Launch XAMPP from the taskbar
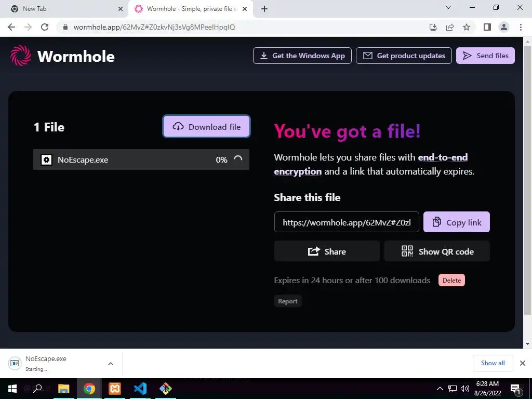The width and height of the screenshot is (532, 399). pyautogui.click(x=115, y=389)
